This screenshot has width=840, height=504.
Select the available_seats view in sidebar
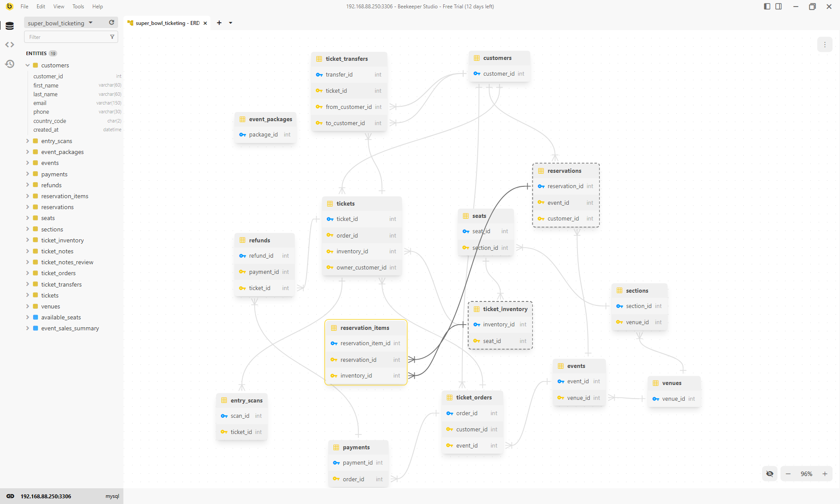tap(61, 317)
